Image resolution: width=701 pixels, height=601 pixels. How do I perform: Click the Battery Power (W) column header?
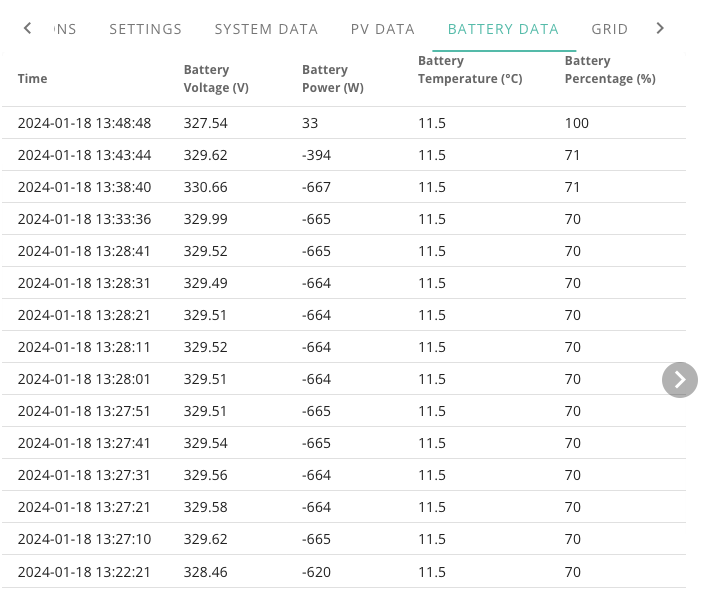[x=333, y=79]
